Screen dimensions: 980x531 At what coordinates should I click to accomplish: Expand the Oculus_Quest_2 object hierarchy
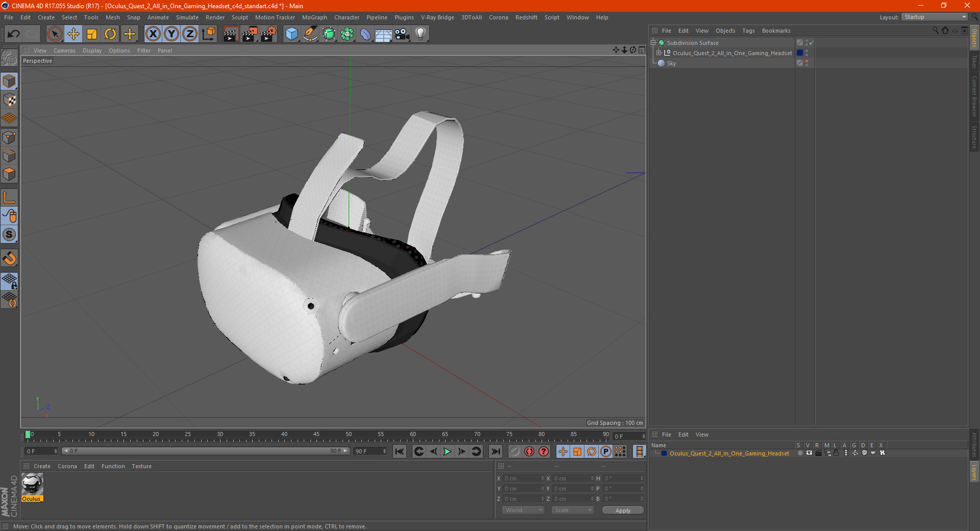click(x=659, y=53)
